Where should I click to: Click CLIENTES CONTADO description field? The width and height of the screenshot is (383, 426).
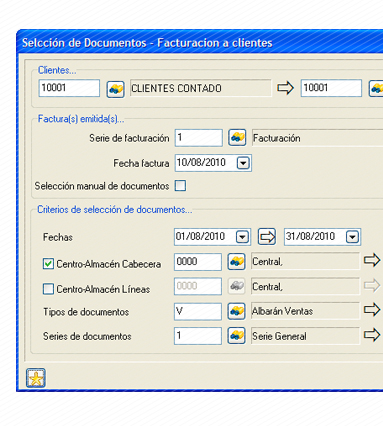coord(201,88)
